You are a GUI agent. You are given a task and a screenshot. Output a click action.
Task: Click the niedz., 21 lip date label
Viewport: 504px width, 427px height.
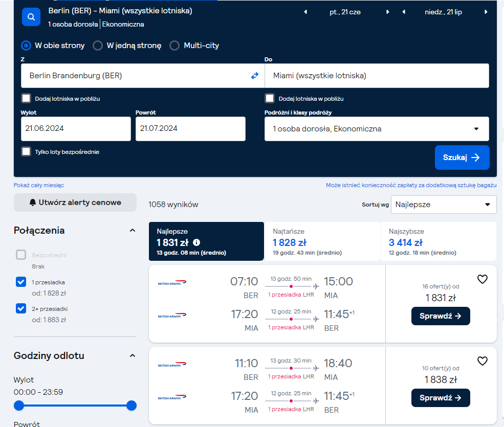pos(443,12)
